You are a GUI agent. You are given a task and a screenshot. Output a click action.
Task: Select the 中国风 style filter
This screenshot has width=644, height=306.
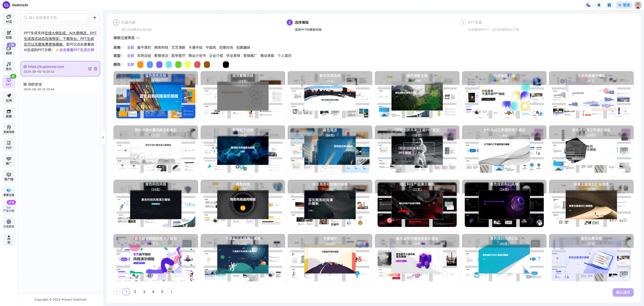point(211,48)
